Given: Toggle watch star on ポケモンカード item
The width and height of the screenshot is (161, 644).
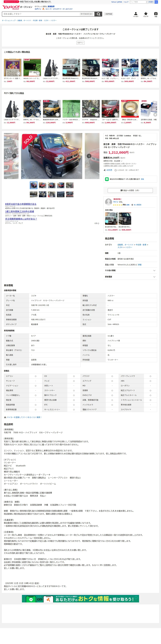Looking at the screenshot, I should pos(18,73).
